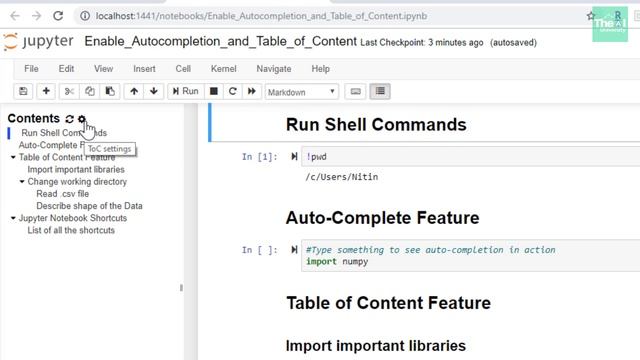The height and width of the screenshot is (360, 640).
Task: Click the sidebar resize handle grip
Action: pyautogui.click(x=181, y=288)
